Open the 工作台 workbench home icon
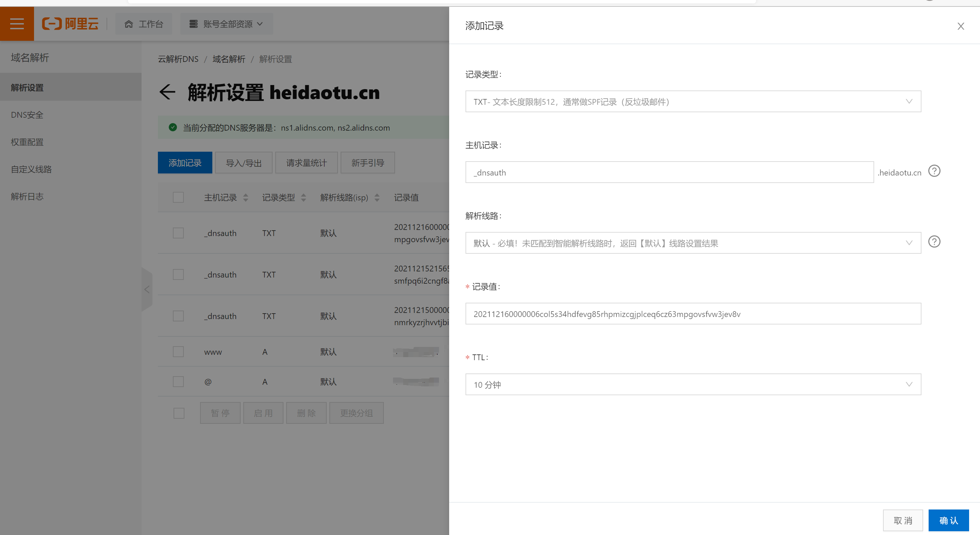980x535 pixels. pyautogui.click(x=129, y=24)
